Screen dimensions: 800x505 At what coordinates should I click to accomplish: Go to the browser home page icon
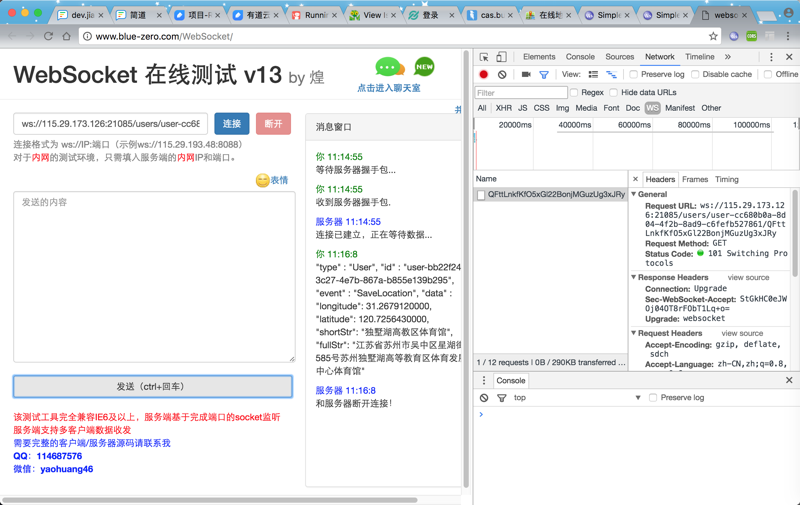66,36
